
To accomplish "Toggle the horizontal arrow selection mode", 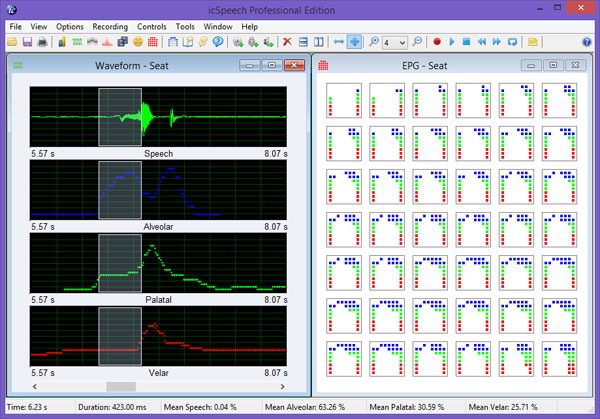I will (x=339, y=42).
